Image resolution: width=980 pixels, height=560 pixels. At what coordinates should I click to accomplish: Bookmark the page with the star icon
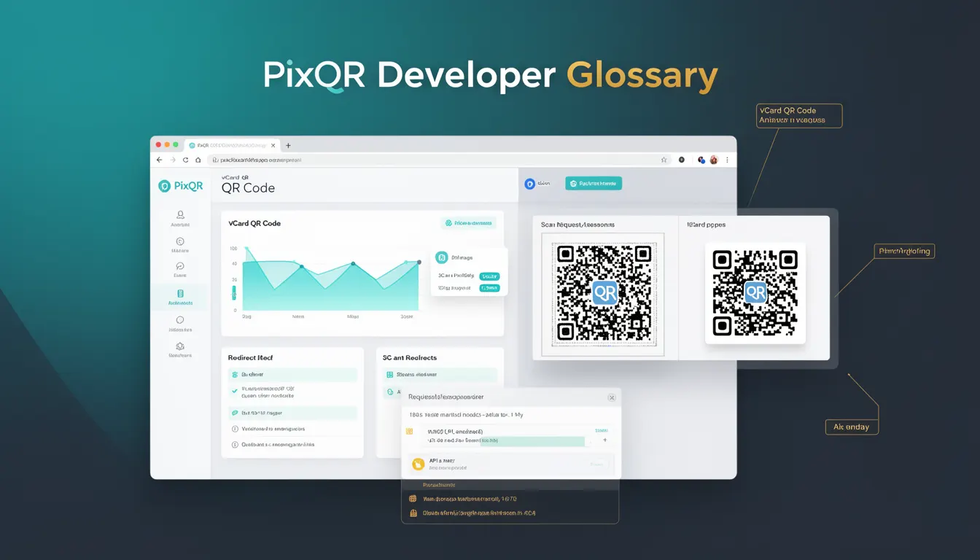(664, 160)
